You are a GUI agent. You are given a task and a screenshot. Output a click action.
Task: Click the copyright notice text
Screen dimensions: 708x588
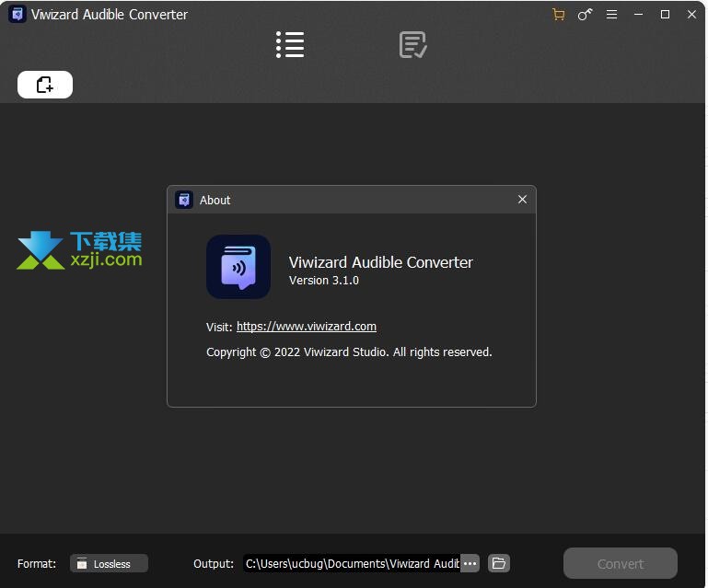click(349, 352)
